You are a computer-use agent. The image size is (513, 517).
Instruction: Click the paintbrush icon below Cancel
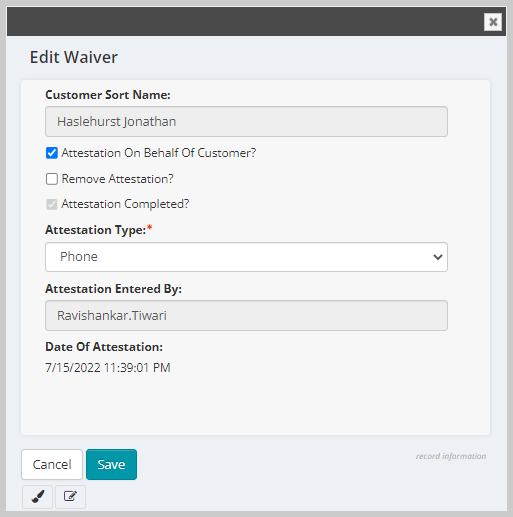click(38, 497)
